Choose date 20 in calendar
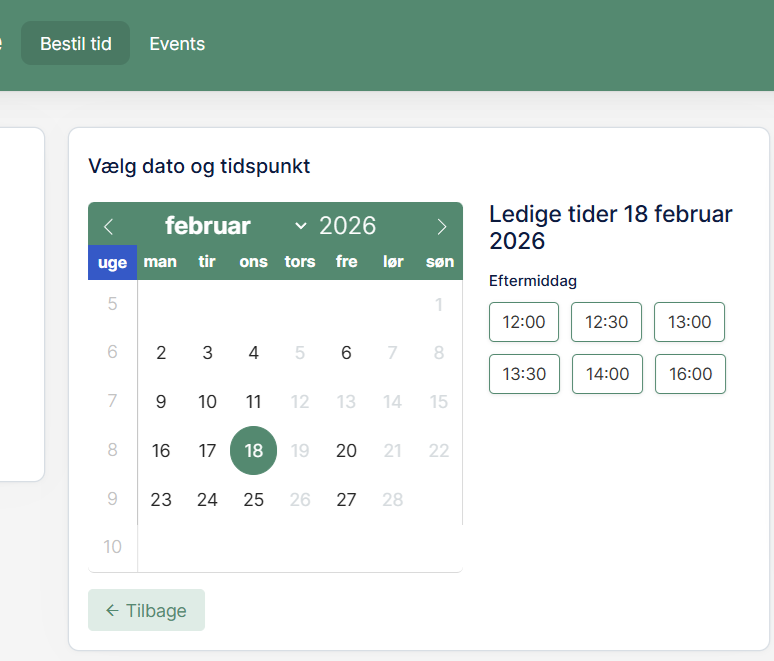Image resolution: width=774 pixels, height=661 pixels. pos(346,450)
